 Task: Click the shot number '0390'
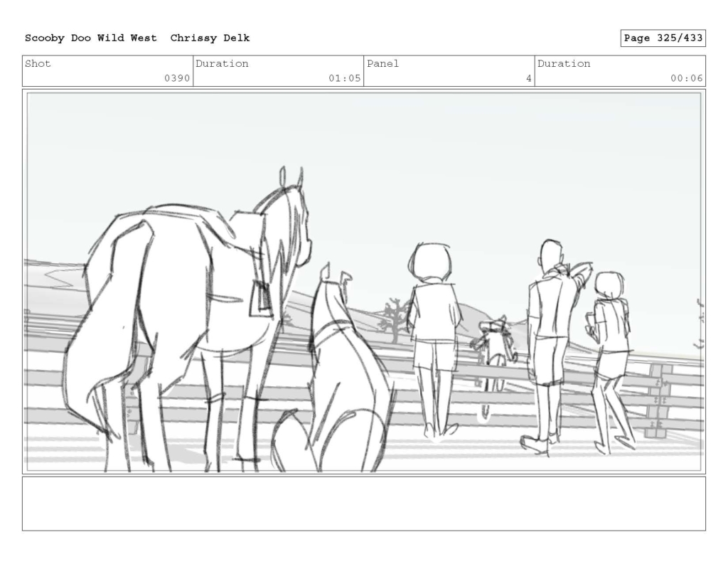(177, 78)
